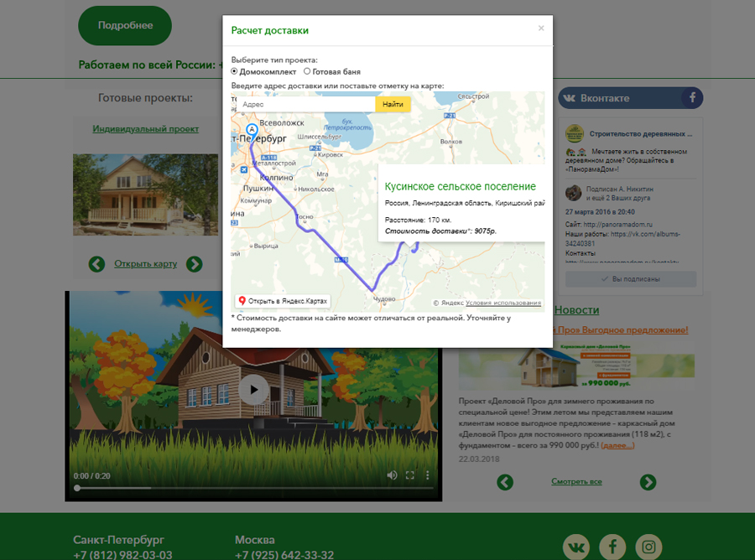Go to previous project with left arrow
The height and width of the screenshot is (560, 755).
(x=96, y=264)
